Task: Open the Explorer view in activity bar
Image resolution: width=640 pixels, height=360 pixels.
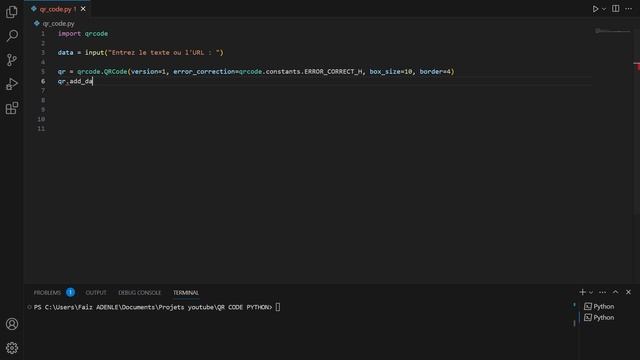Action: tap(12, 12)
